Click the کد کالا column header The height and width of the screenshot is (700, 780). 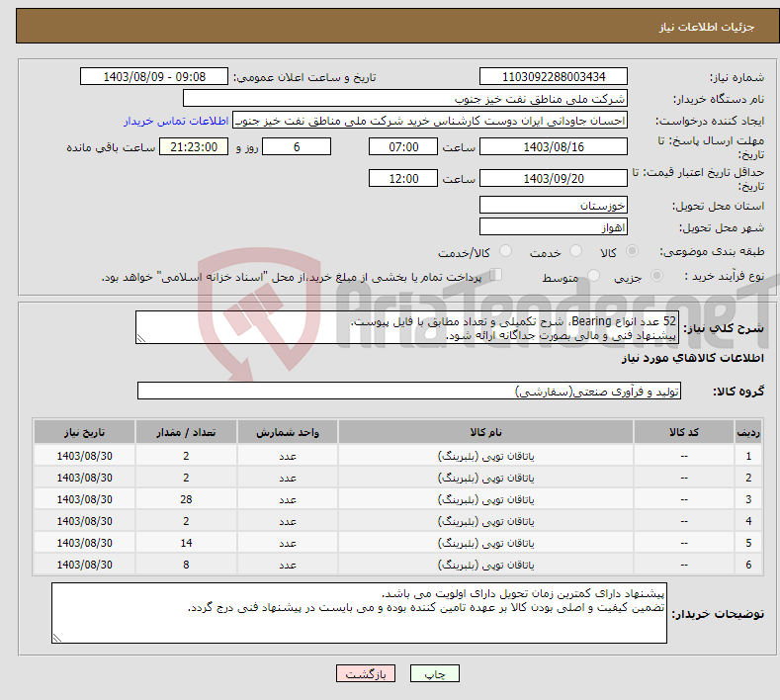[x=684, y=432]
